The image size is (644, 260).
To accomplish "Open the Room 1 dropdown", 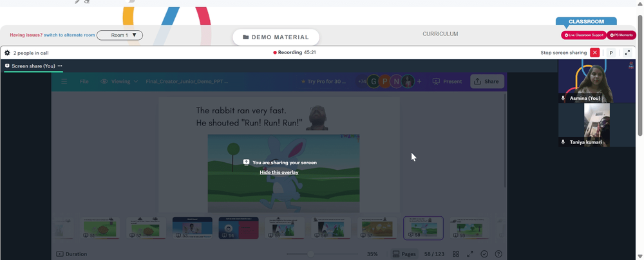I will (x=120, y=35).
